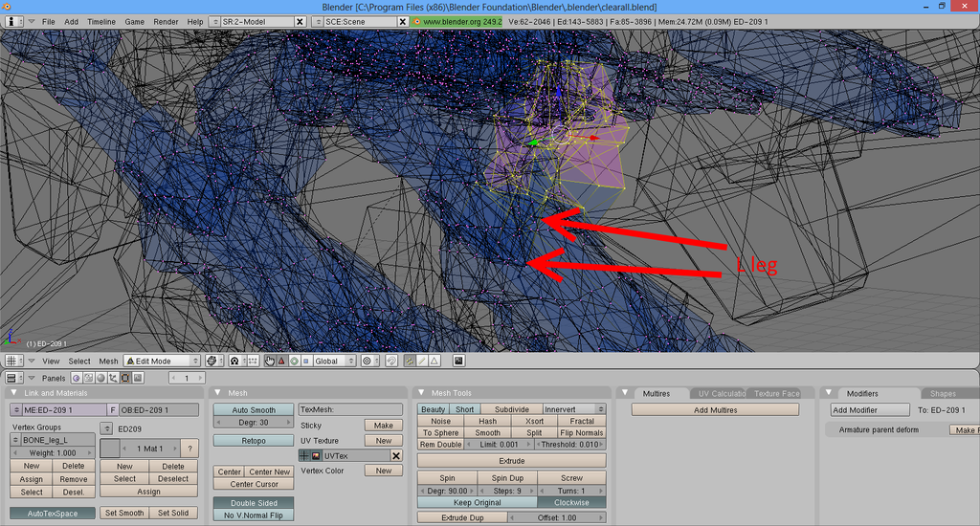Open the Render menu
Screen dimensions: 980x526
[166, 21]
